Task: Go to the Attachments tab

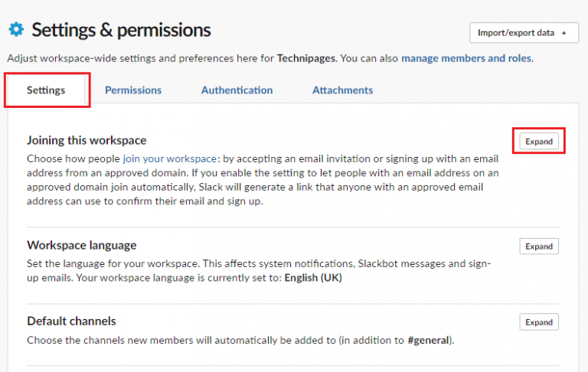Action: pos(342,90)
